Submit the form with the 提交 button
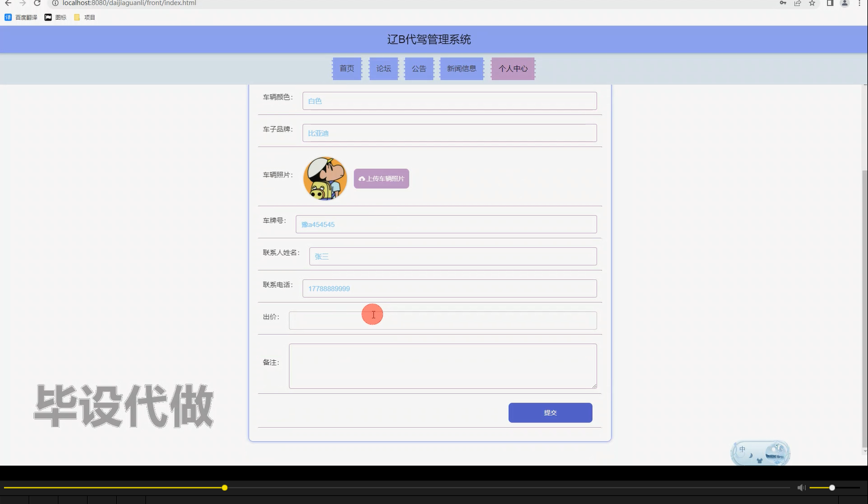This screenshot has height=504, width=868. pos(550,412)
